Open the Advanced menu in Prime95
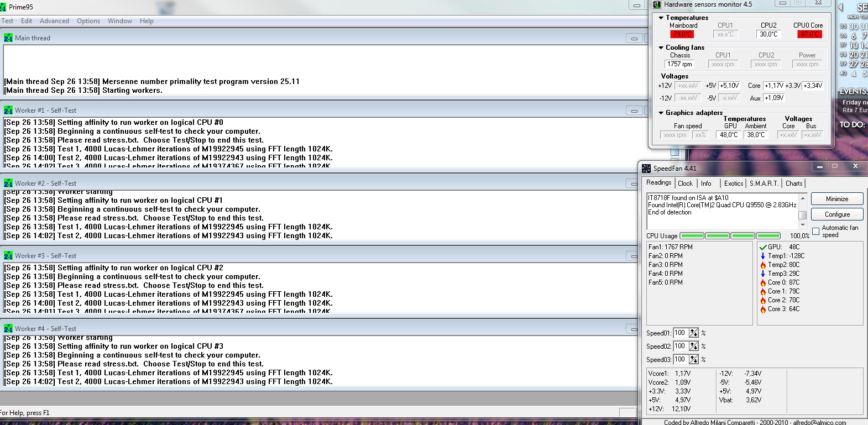The height and width of the screenshot is (425, 868). coord(54,21)
